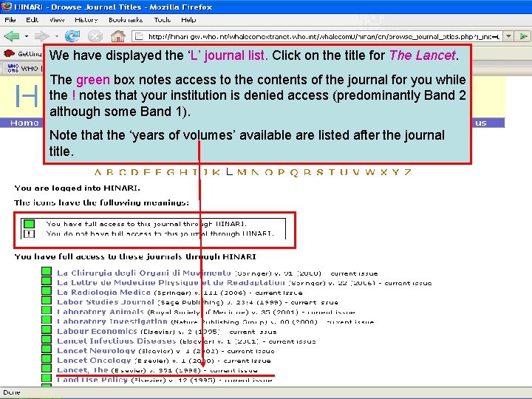Open the Edit menu
532x399 pixels.
point(33,20)
